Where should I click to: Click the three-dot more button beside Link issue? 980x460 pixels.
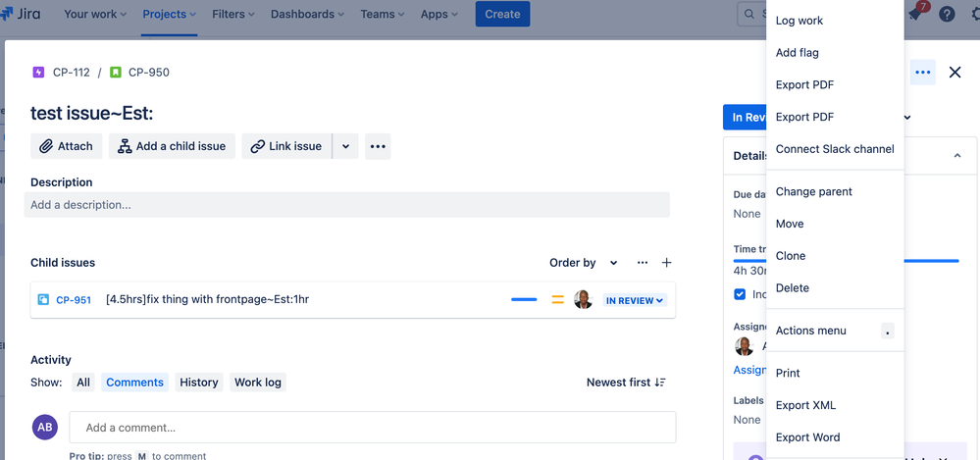click(378, 146)
